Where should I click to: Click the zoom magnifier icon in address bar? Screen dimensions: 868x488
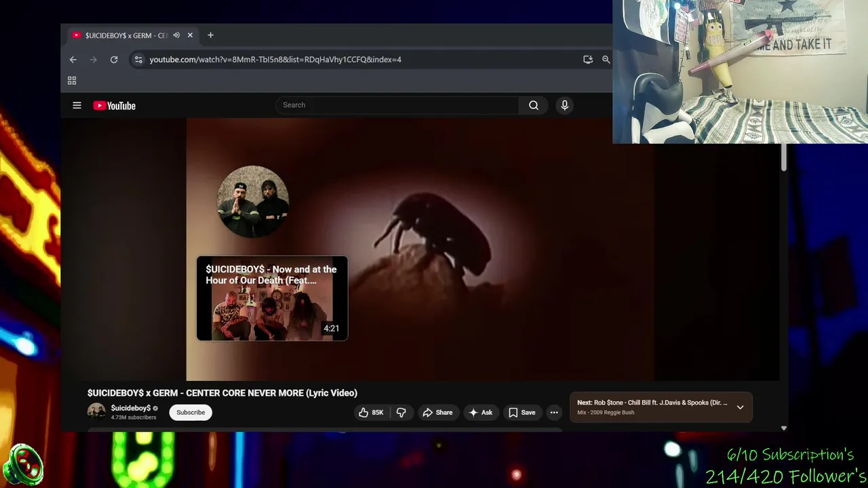pos(606,60)
